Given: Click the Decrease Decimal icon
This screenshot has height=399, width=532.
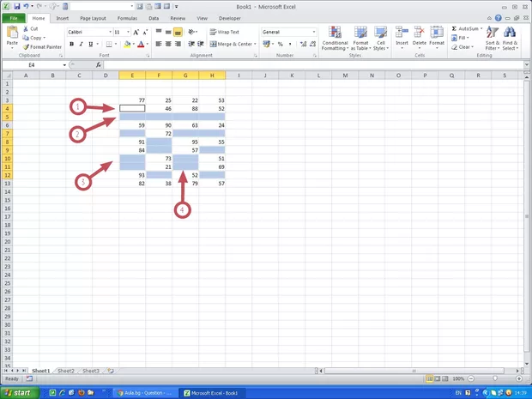Looking at the screenshot, I should (x=313, y=44).
